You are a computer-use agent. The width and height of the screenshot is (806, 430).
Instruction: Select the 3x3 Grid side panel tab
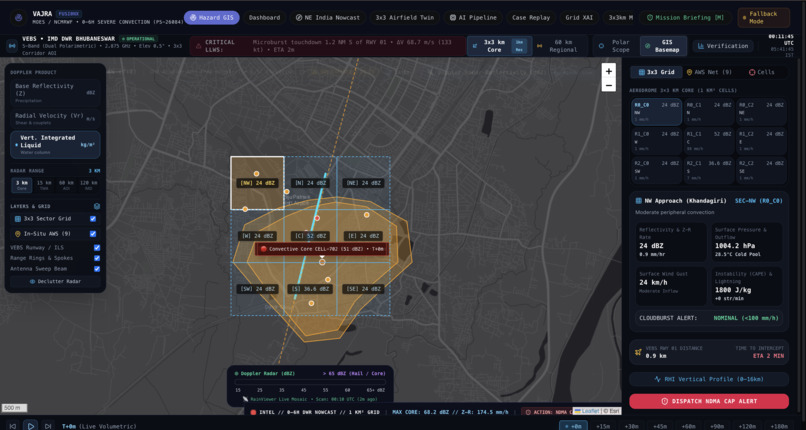click(x=656, y=72)
